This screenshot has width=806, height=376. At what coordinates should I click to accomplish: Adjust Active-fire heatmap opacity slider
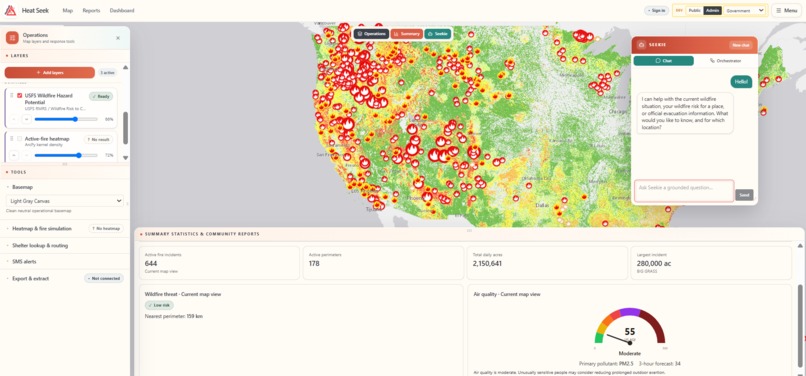click(x=66, y=155)
